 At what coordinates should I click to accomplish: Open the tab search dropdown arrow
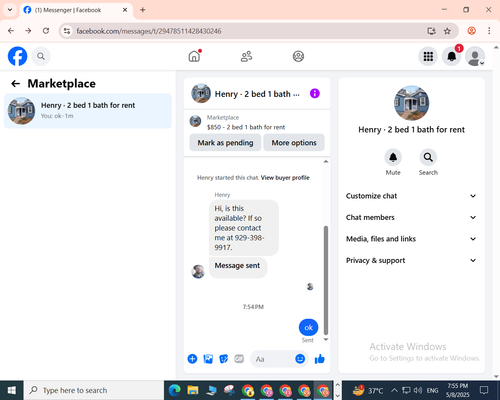10,10
